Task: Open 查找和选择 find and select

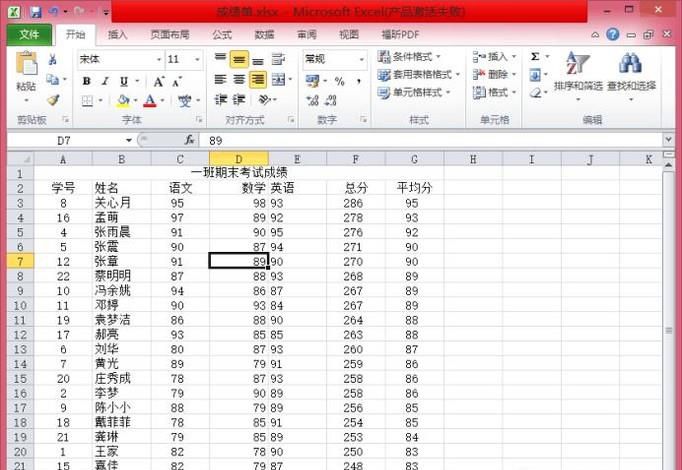Action: [631, 76]
